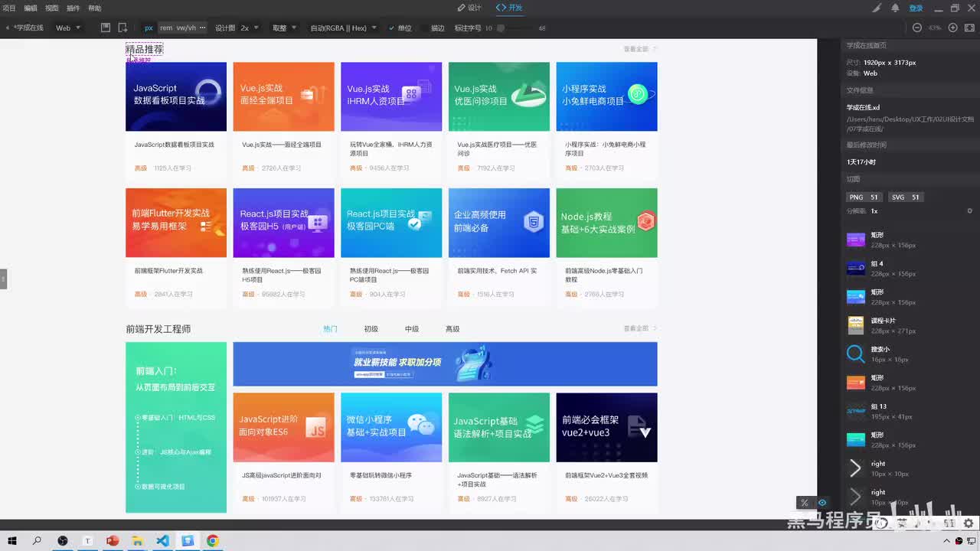Click the brush skin icon in the title bar

(877, 8)
